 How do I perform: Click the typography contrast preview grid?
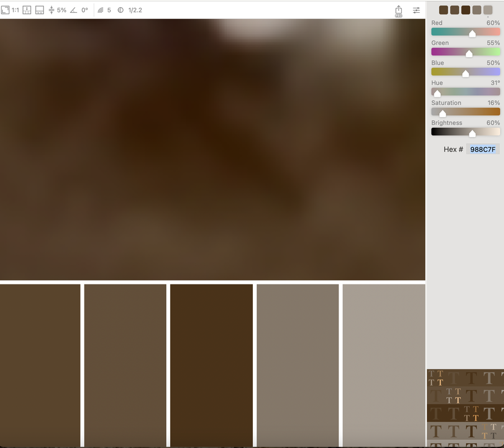(x=465, y=408)
